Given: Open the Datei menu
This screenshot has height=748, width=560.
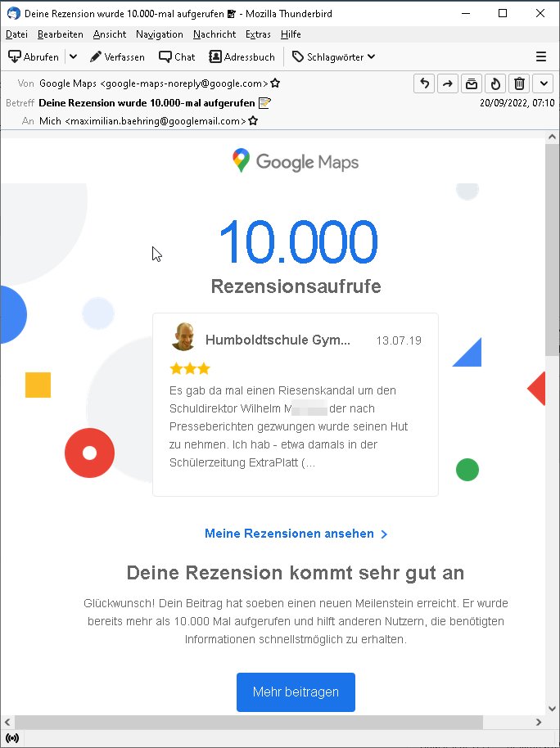Looking at the screenshot, I should [16, 34].
